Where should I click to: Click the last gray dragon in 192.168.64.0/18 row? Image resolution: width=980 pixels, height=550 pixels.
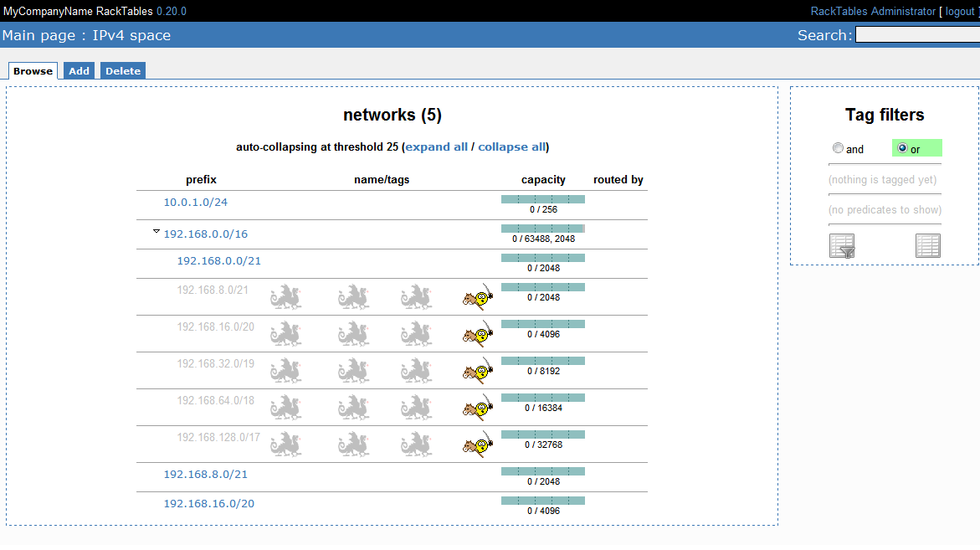coord(416,407)
